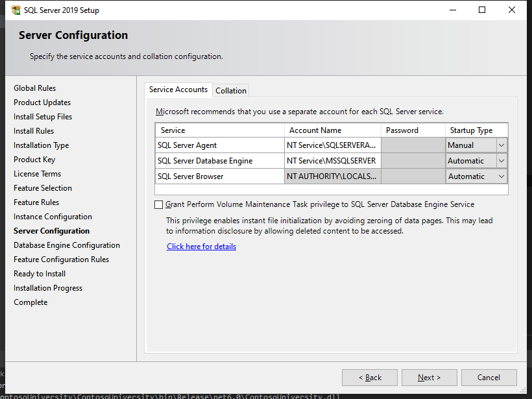The height and width of the screenshot is (399, 532).
Task: Click the SQL Server Setup title bar icon
Action: click(x=15, y=10)
